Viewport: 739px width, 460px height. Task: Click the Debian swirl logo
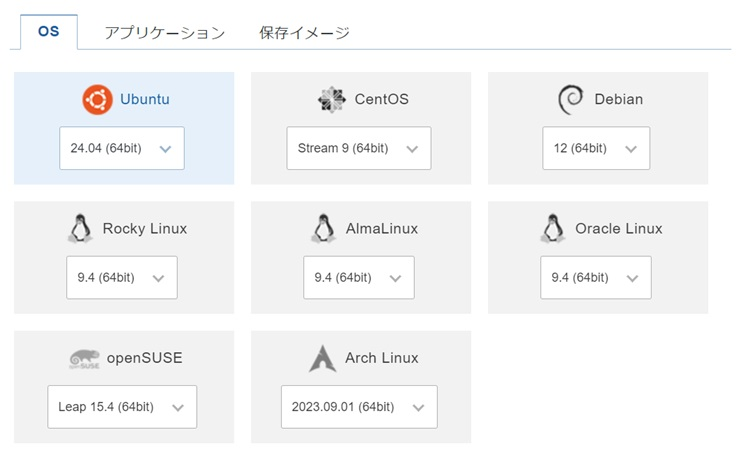point(571,99)
